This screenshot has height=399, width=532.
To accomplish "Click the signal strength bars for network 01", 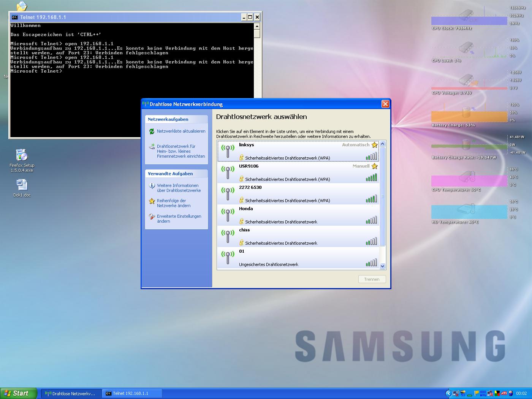I will 371,263.
